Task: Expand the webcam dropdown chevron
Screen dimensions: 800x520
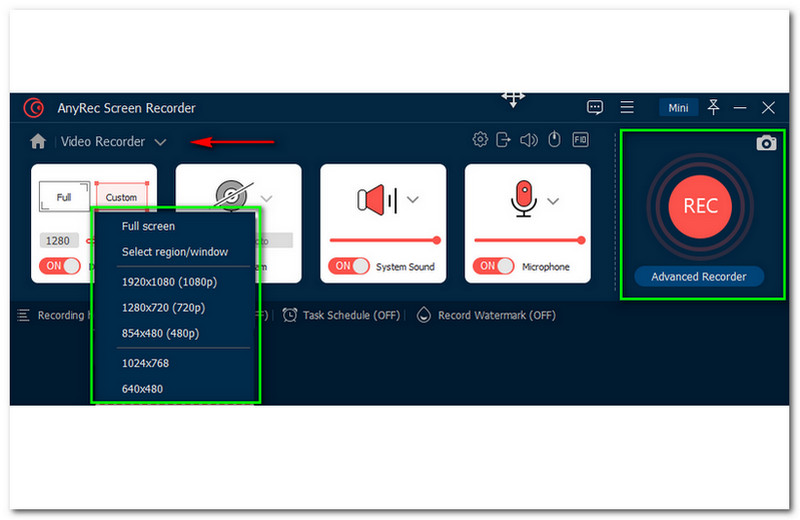Action: click(266, 199)
